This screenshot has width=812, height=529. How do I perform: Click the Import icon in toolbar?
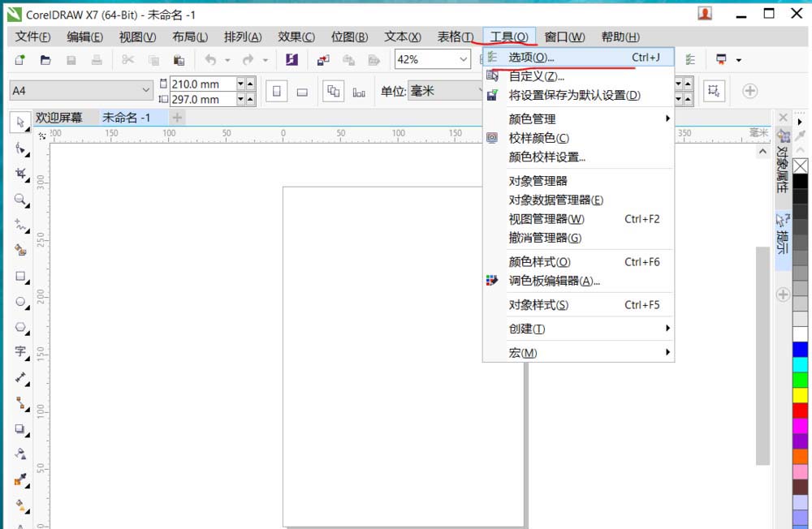[x=323, y=60]
